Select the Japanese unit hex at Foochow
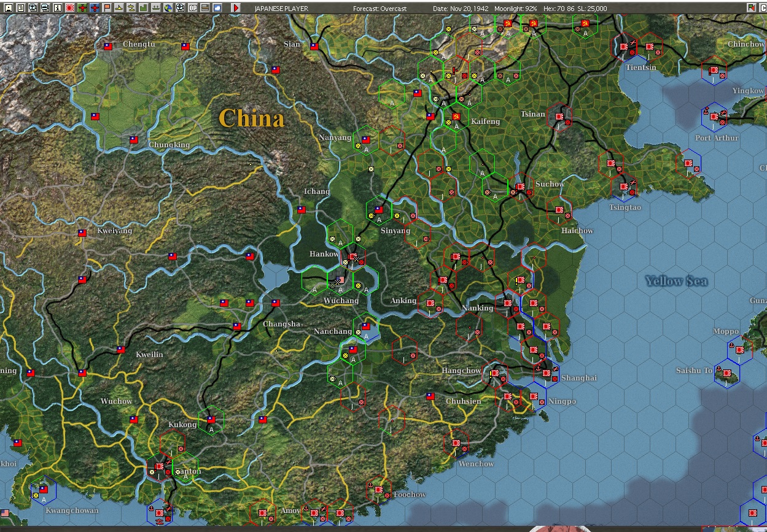The width and height of the screenshot is (767, 532). point(379,490)
